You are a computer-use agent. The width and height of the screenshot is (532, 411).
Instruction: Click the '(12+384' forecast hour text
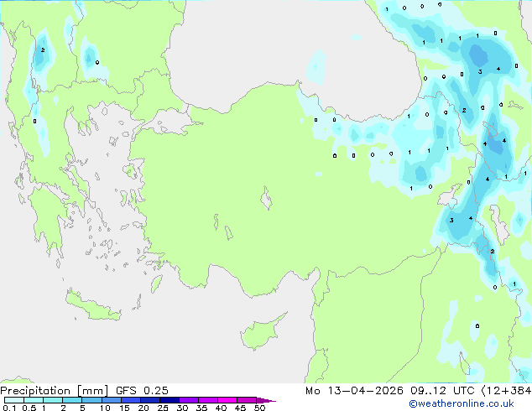pos(506,391)
